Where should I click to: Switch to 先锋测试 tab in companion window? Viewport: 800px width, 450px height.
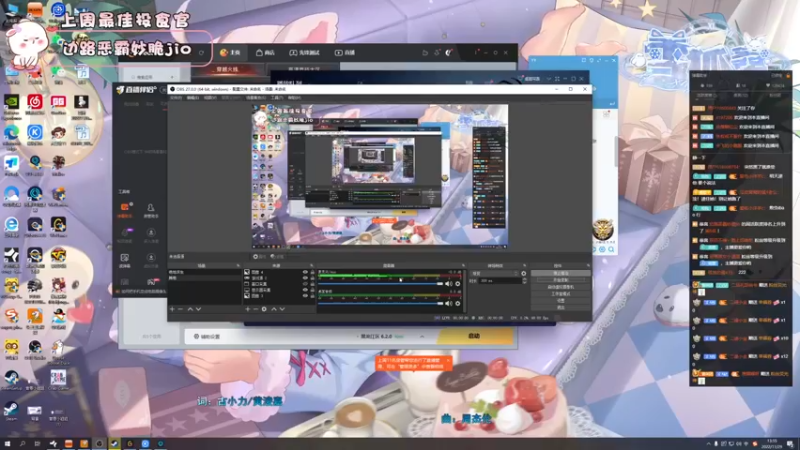pos(305,53)
